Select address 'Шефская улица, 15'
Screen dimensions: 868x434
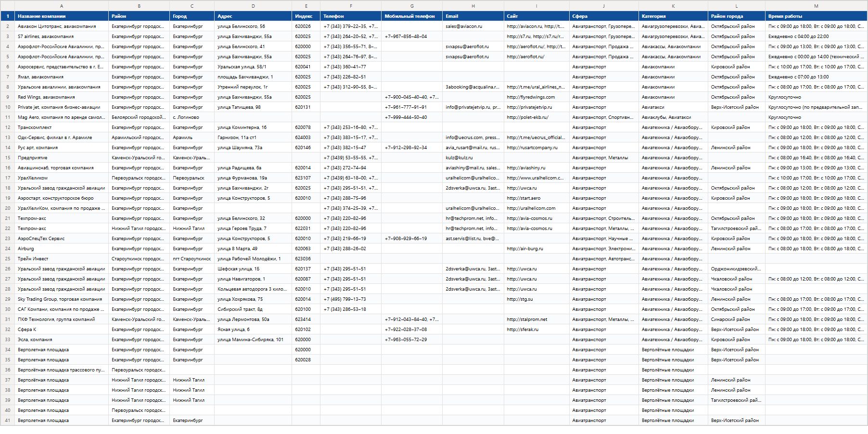pos(253,269)
